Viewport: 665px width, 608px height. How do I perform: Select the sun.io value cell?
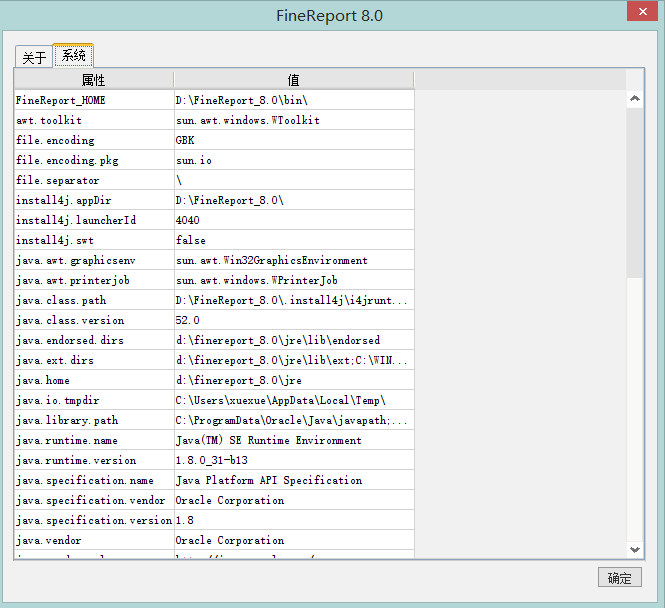[x=294, y=160]
